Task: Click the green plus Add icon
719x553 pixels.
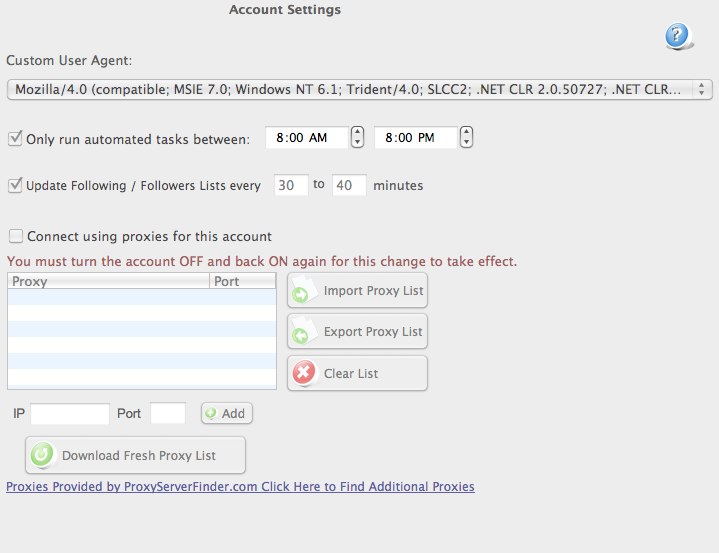Action: click(211, 413)
